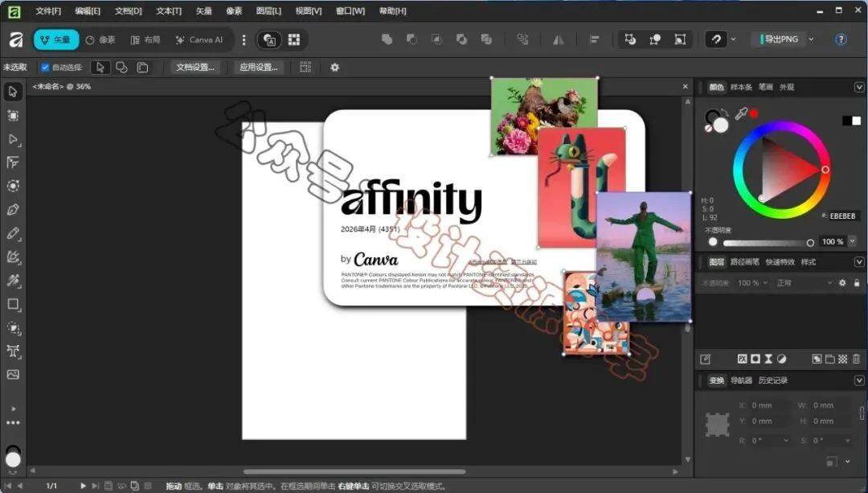The image size is (868, 493).
Task: Open the three-dot menu after Canva AI
Action: (x=244, y=39)
